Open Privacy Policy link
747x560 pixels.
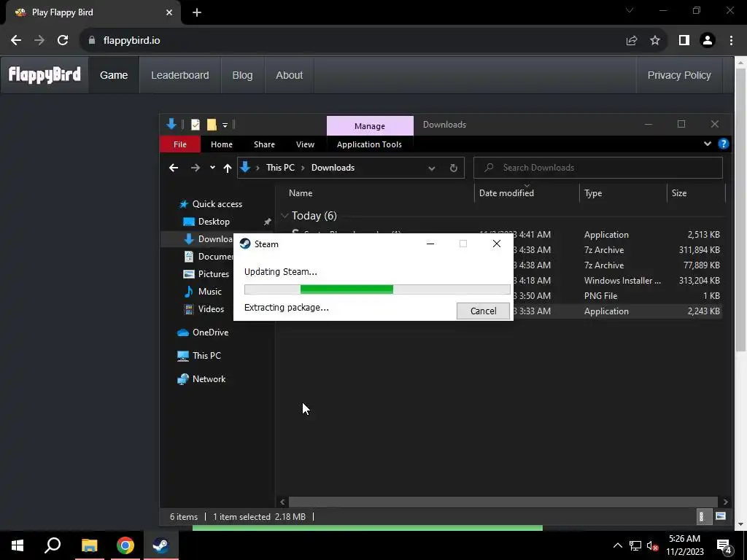[679, 75]
